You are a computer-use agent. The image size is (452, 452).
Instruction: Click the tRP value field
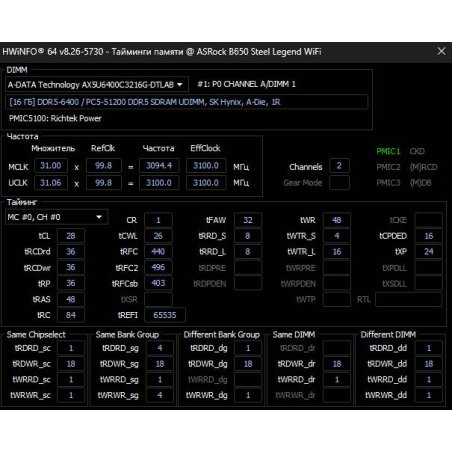tap(71, 283)
